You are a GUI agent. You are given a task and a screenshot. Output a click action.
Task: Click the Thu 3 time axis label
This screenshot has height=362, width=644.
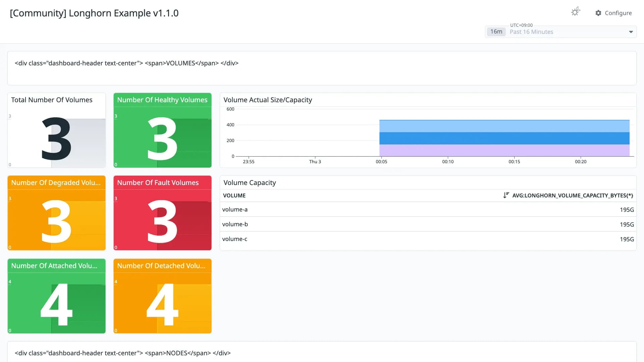[x=315, y=162]
